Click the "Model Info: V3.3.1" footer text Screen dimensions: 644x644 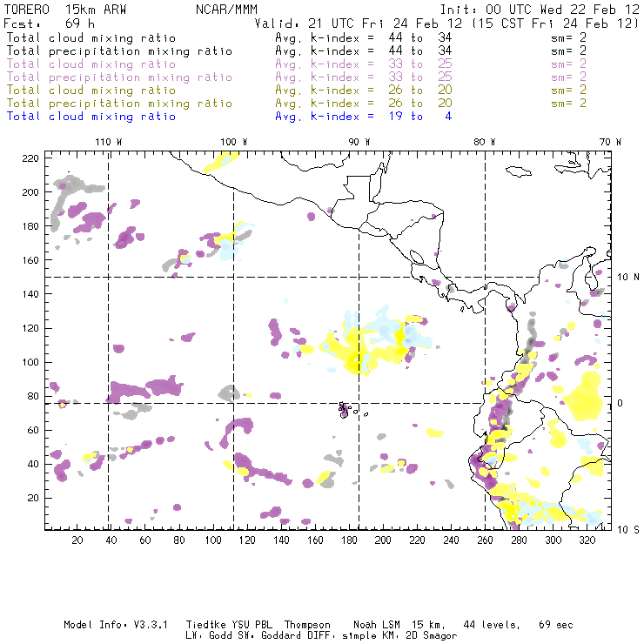point(116,625)
